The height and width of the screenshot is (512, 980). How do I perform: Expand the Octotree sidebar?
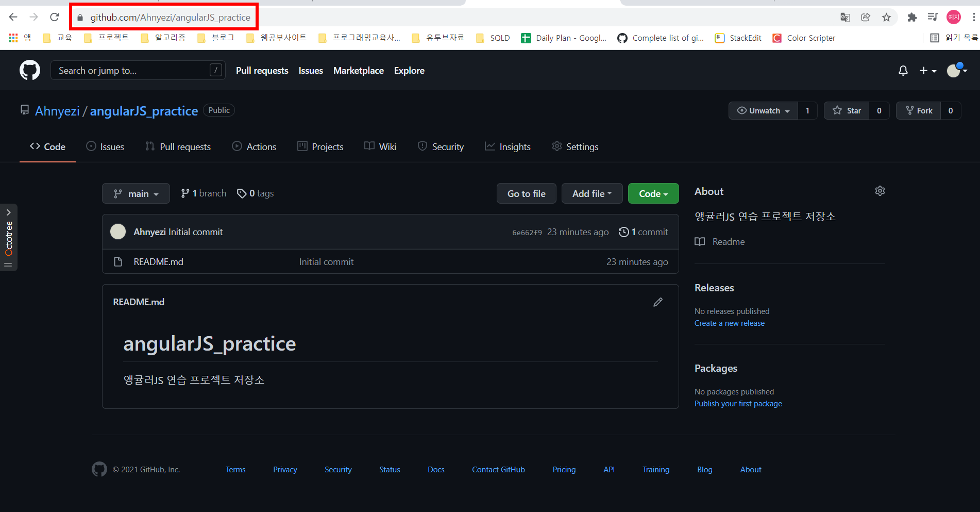(9, 212)
